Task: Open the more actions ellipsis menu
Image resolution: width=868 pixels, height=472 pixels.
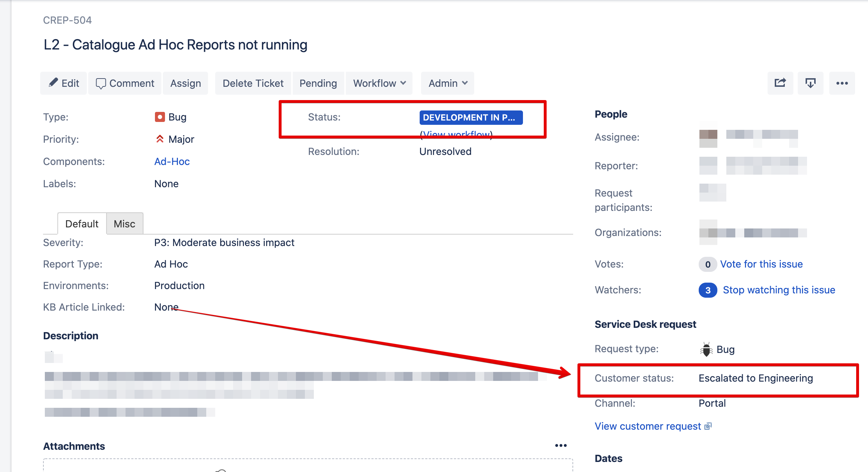Action: [842, 83]
